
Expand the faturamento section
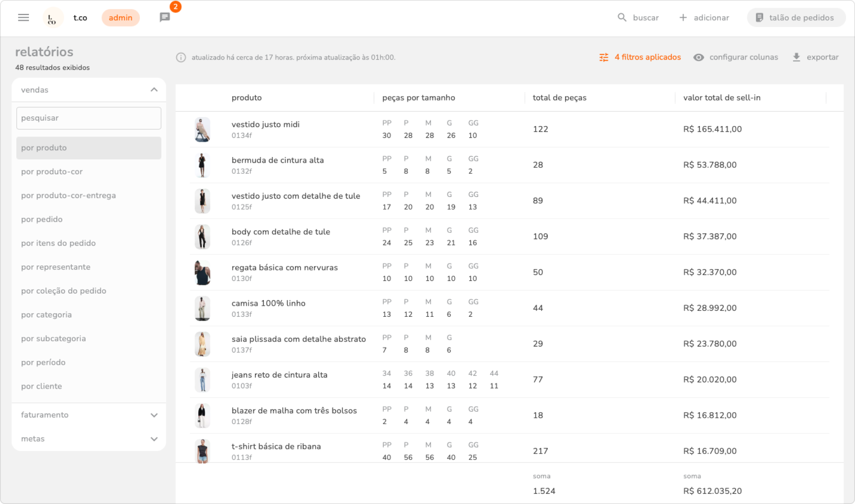(x=154, y=415)
